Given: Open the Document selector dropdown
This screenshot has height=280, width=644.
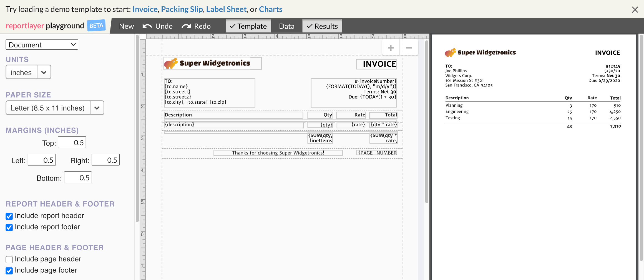Looking at the screenshot, I should point(42,45).
